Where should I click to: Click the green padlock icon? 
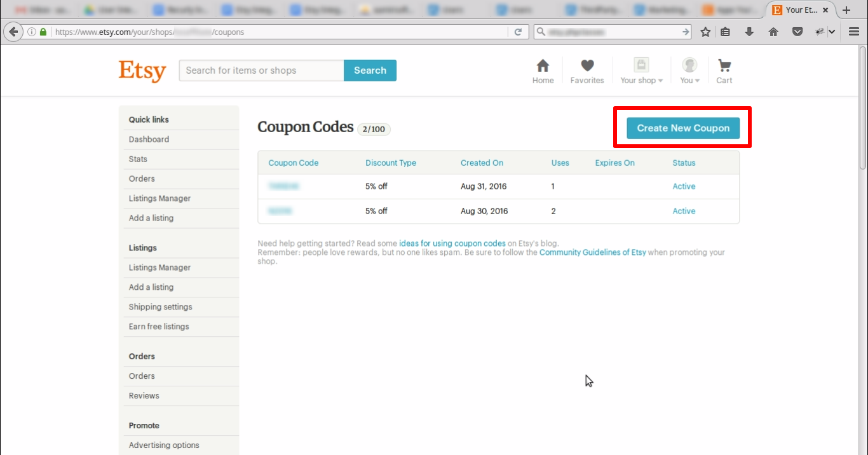(43, 32)
